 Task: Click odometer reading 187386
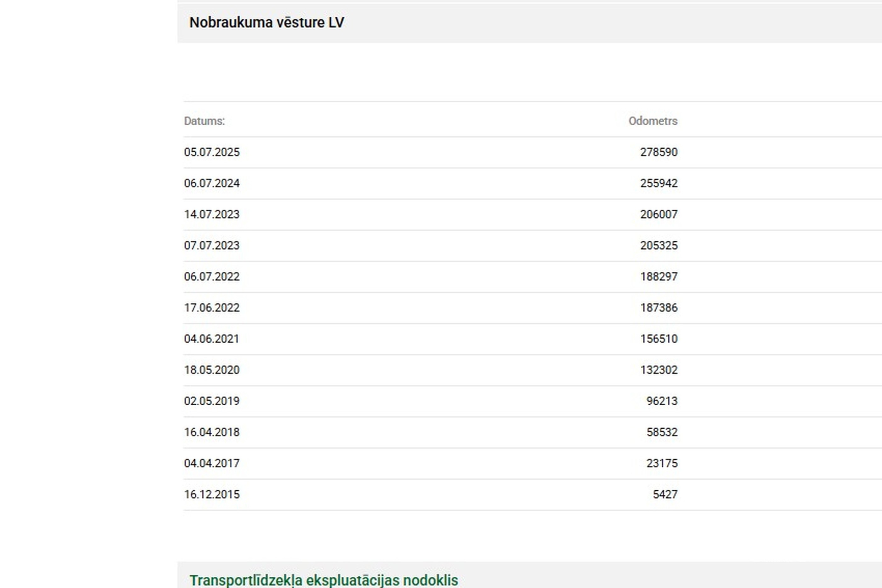click(x=658, y=308)
